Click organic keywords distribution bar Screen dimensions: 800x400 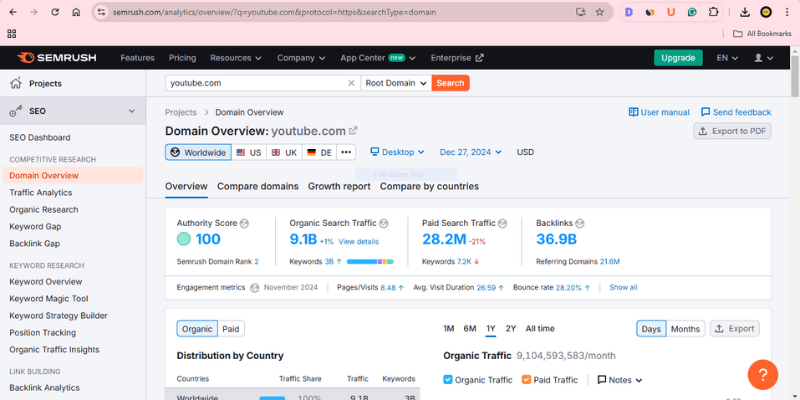[370, 261]
